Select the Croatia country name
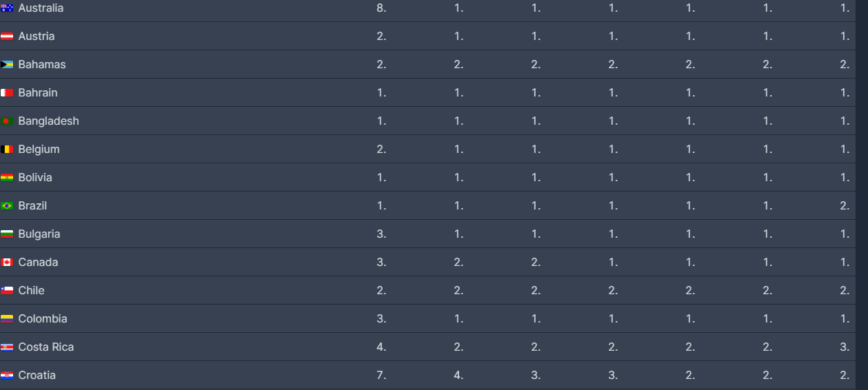The width and height of the screenshot is (868, 390). [x=37, y=376]
